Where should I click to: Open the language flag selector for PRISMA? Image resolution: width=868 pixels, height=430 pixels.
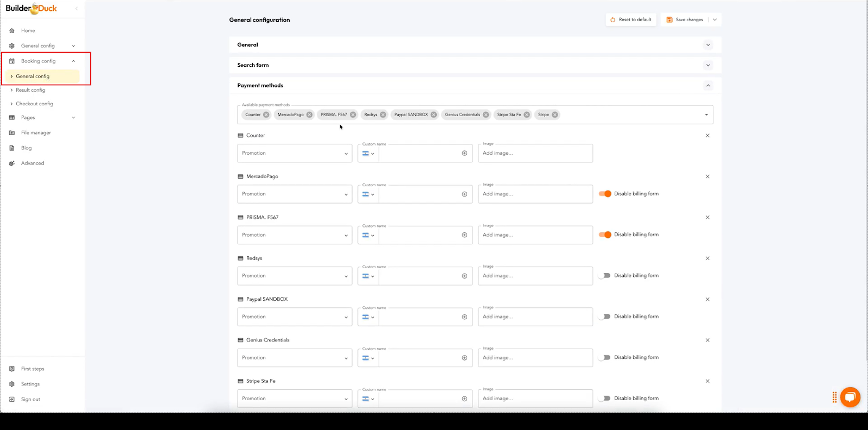[368, 235]
